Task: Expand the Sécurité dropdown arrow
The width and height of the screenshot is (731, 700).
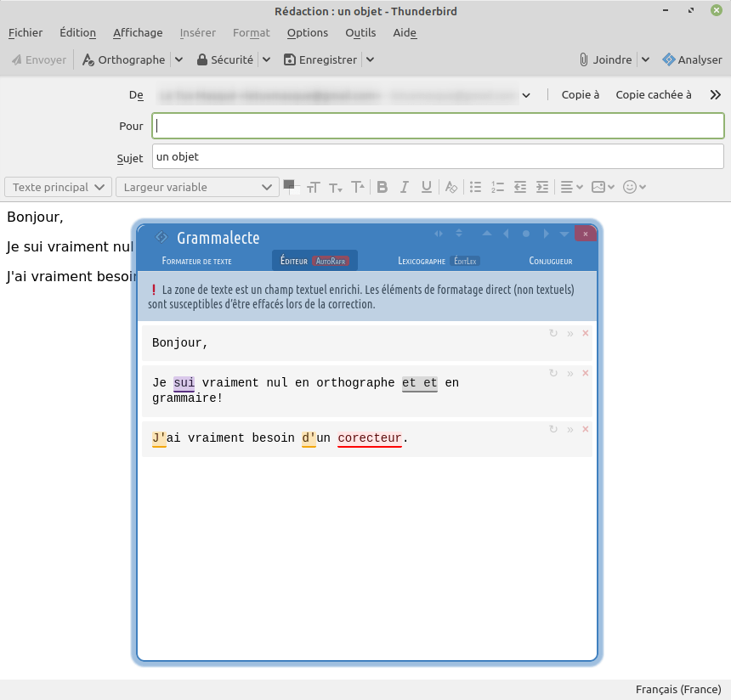Action: click(x=266, y=59)
